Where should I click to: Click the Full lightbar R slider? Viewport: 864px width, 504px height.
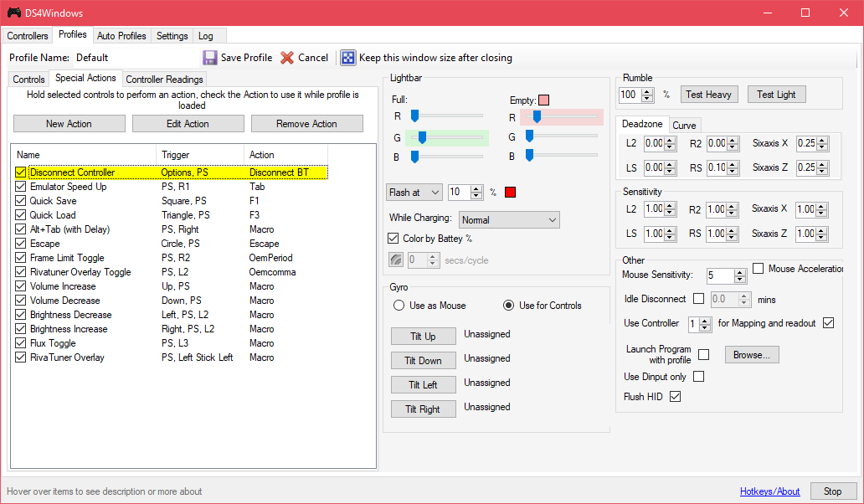click(447, 116)
